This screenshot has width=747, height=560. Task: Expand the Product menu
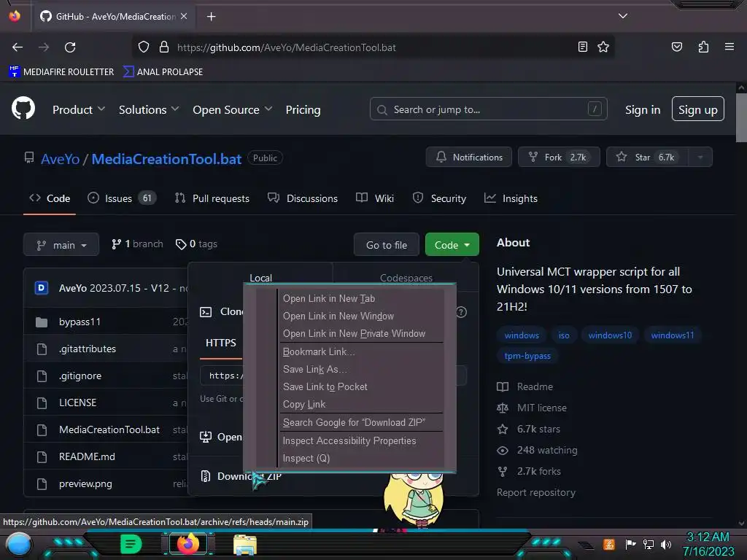point(79,110)
